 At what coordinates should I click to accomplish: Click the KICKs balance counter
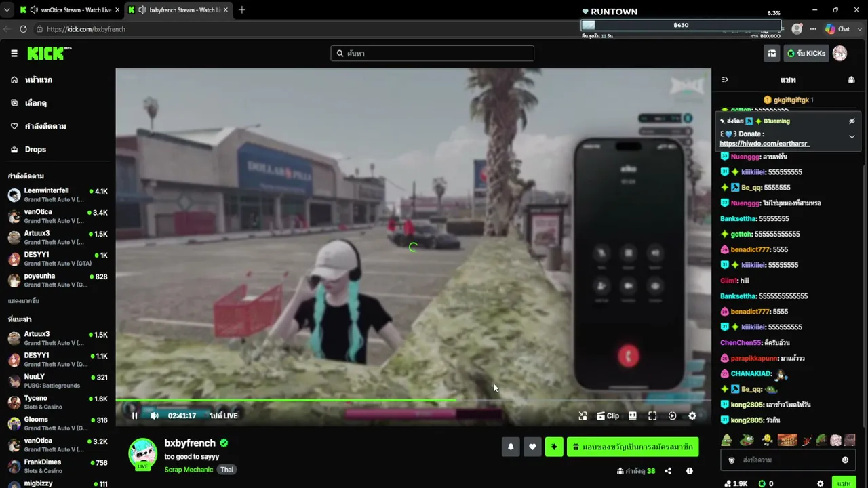(766, 483)
